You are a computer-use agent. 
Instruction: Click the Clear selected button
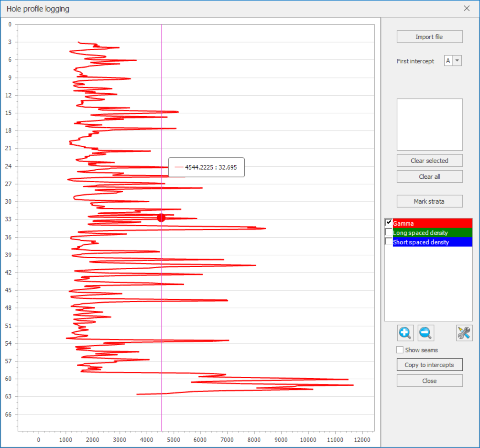[x=430, y=161]
